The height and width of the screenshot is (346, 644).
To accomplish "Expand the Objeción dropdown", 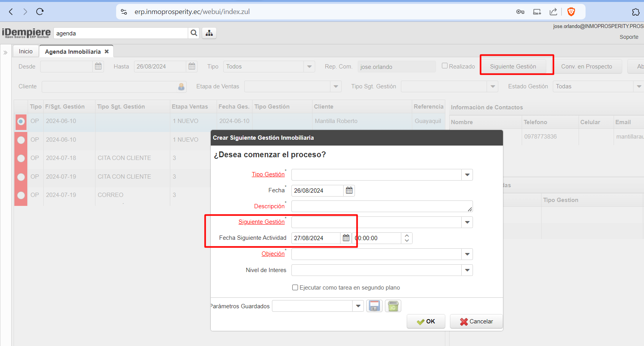I will click(467, 254).
